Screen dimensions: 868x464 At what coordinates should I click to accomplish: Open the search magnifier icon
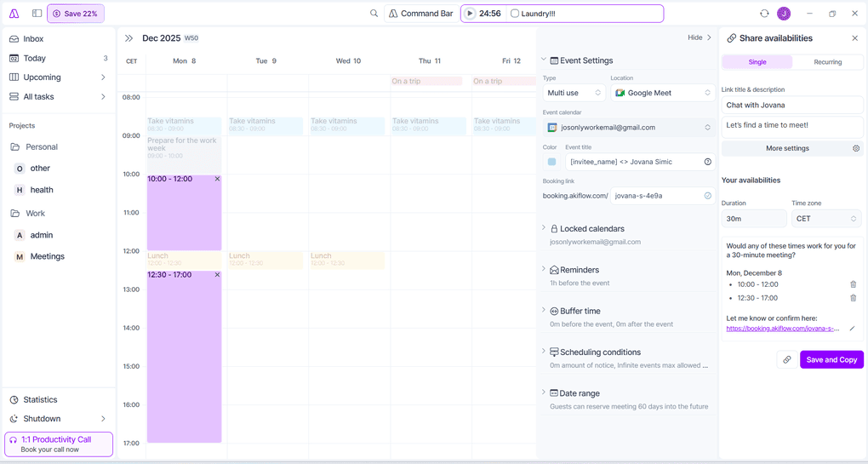point(374,14)
